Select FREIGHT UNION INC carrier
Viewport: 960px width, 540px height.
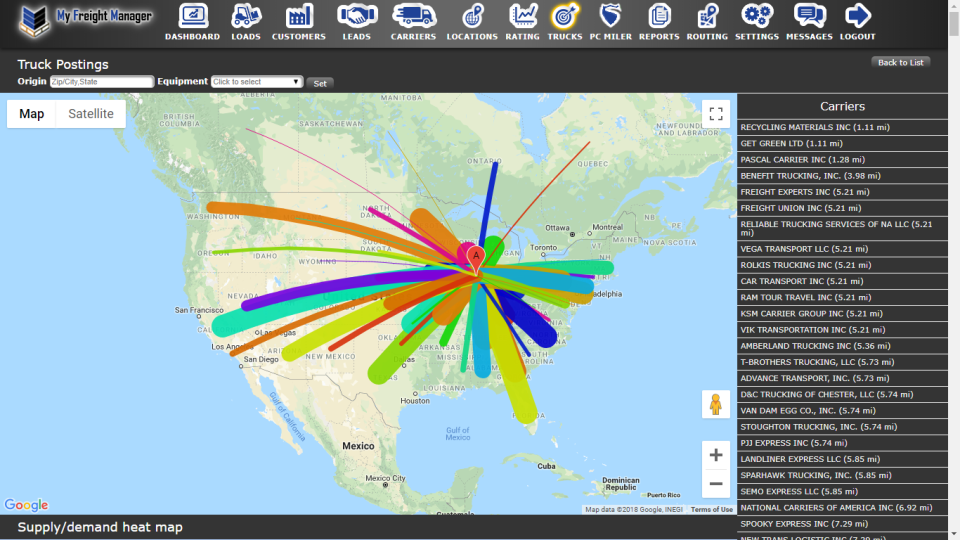pyautogui.click(x=842, y=208)
